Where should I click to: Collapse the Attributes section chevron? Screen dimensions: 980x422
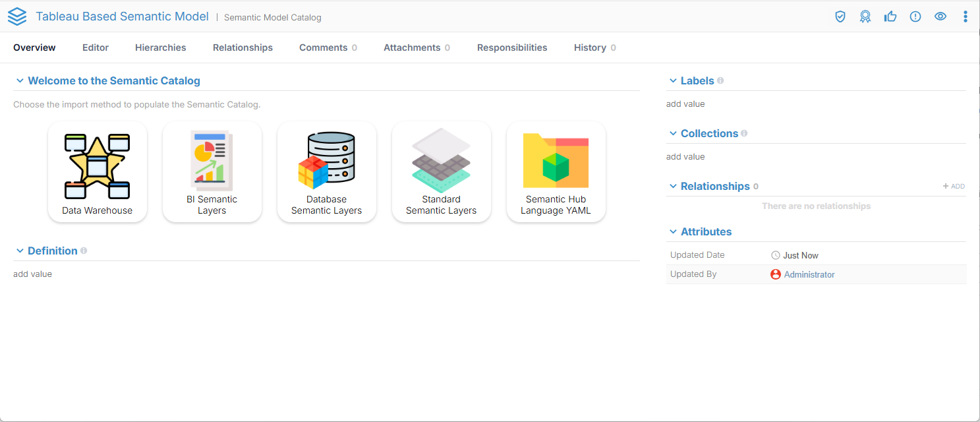pos(673,232)
